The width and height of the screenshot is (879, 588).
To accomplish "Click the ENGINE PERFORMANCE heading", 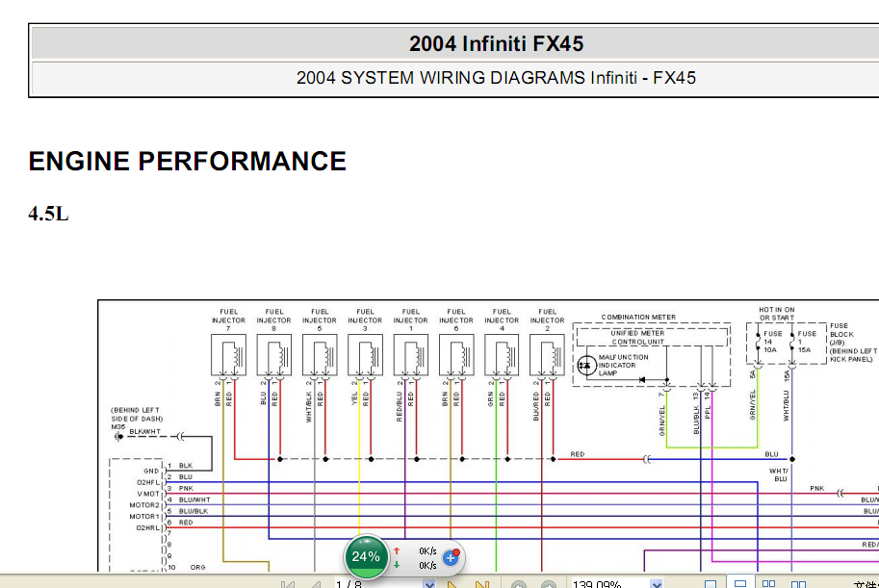I will (x=187, y=162).
